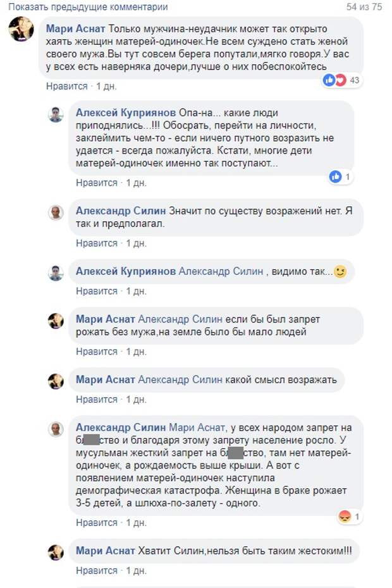Click the '54 из 75' comment counter
Image resolution: width=392 pixels, height=588 pixels.
[364, 7]
